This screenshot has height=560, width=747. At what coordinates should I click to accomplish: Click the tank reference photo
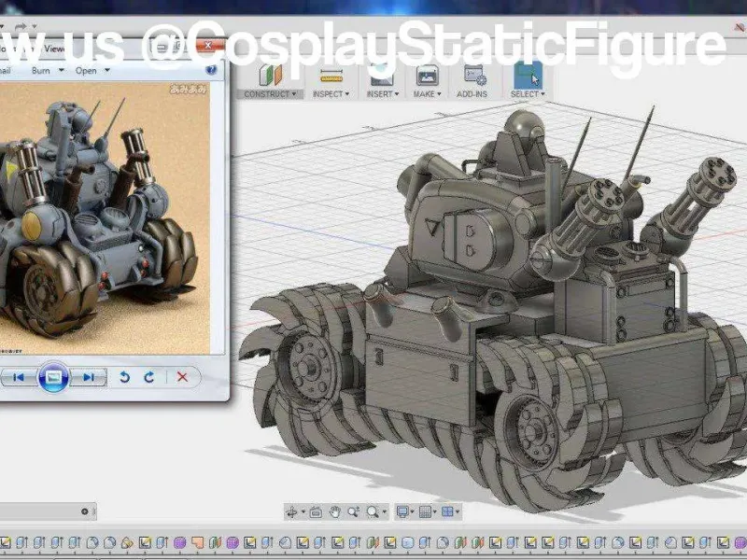pyautogui.click(x=105, y=218)
